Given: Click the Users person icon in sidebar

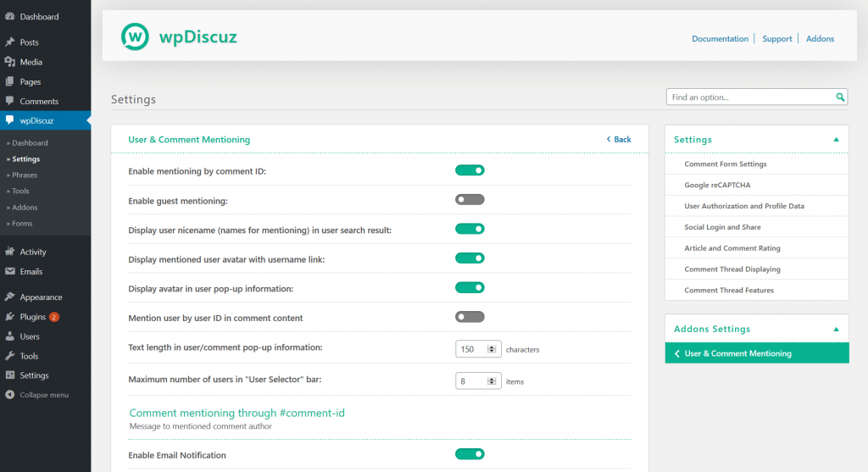Looking at the screenshot, I should 9,336.
